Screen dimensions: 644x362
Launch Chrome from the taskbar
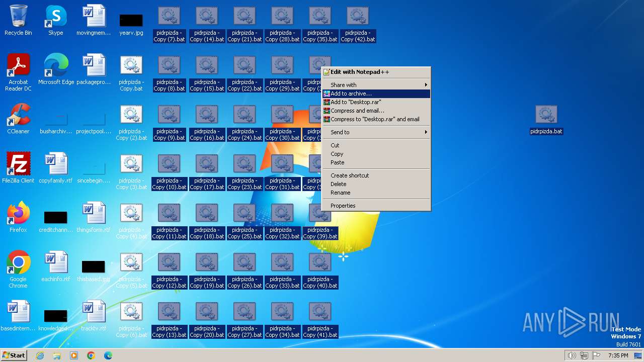pyautogui.click(x=91, y=355)
